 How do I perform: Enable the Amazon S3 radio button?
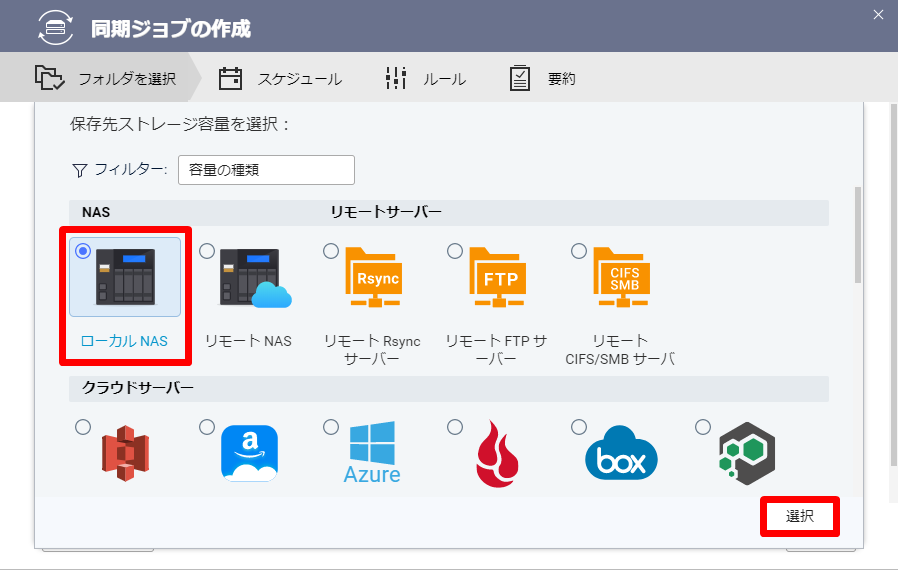[83, 427]
